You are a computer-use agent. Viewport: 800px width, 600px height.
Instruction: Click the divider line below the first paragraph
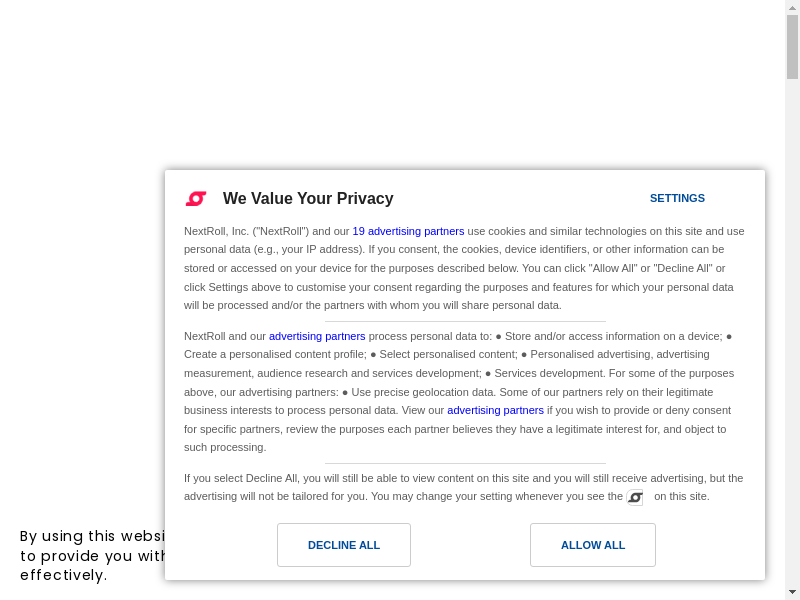465,322
